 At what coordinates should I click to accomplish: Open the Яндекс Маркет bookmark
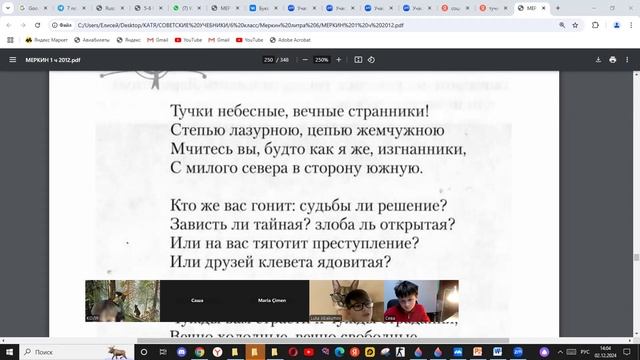pyautogui.click(x=47, y=40)
